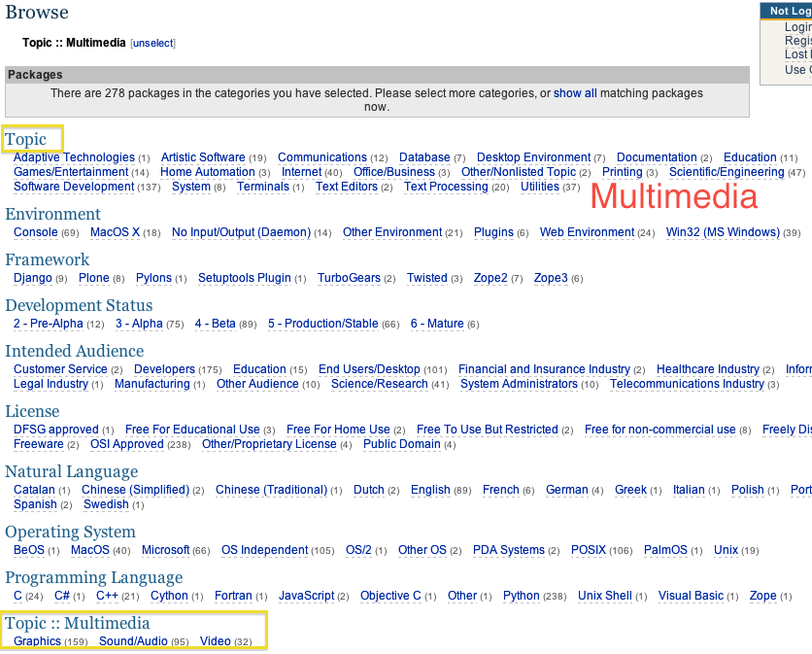The width and height of the screenshot is (812, 654).
Task: Select TurboGears framework
Action: pyautogui.click(x=349, y=278)
